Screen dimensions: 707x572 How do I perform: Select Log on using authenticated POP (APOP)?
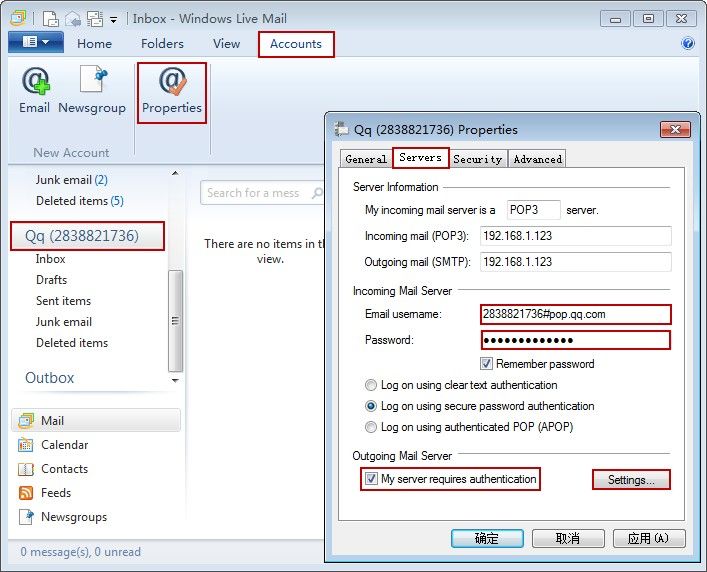371,427
